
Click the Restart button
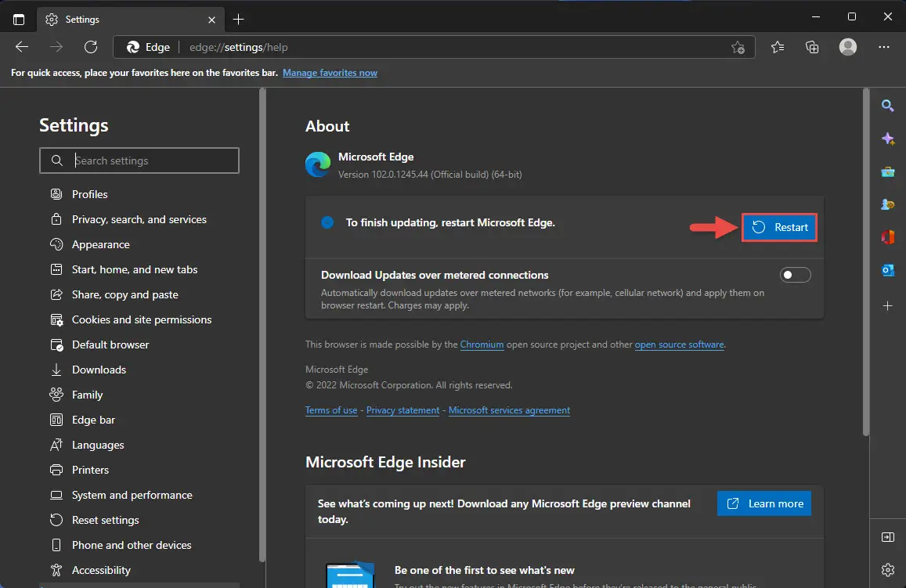779,227
